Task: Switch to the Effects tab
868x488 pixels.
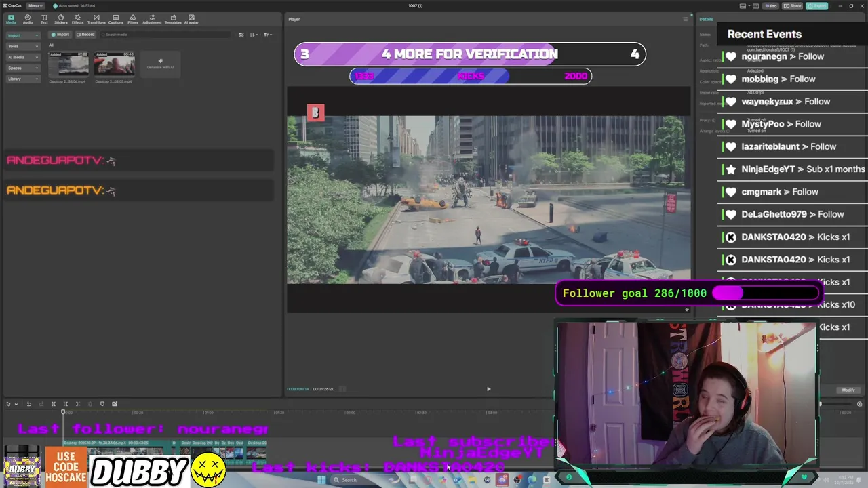Action: (77, 19)
